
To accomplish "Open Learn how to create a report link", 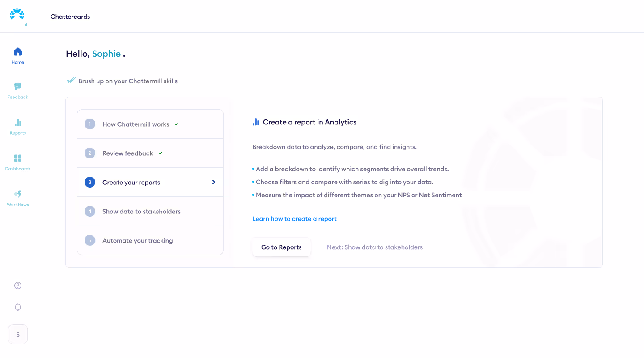I will (294, 219).
